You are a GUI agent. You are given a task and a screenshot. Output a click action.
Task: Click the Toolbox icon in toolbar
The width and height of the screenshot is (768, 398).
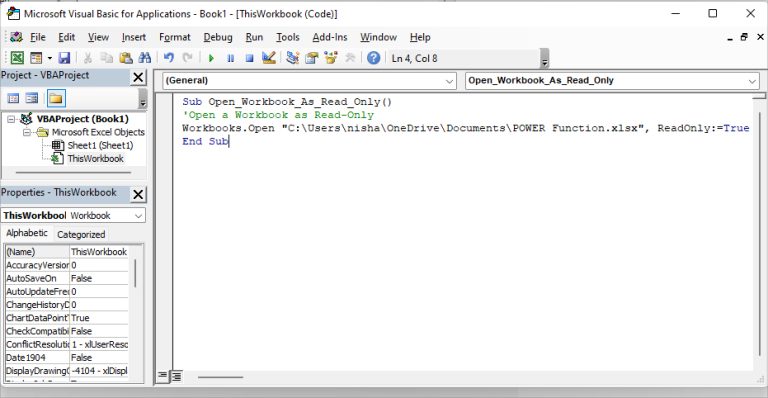pos(350,58)
